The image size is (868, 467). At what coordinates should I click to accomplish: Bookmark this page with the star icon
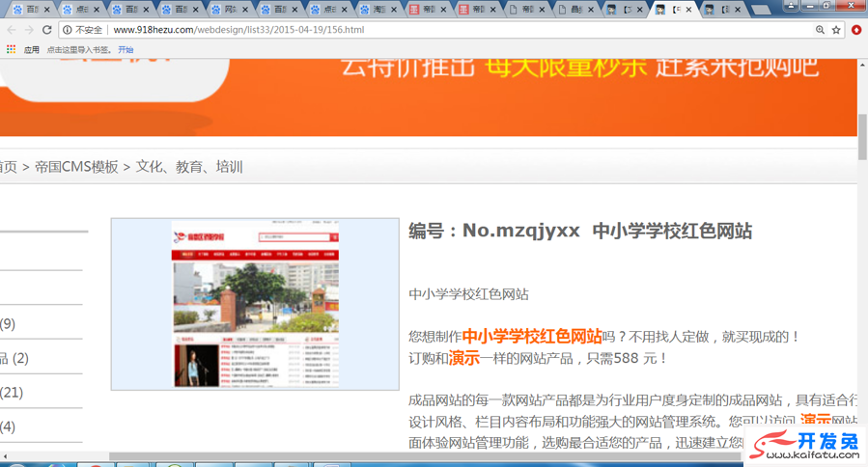836,30
